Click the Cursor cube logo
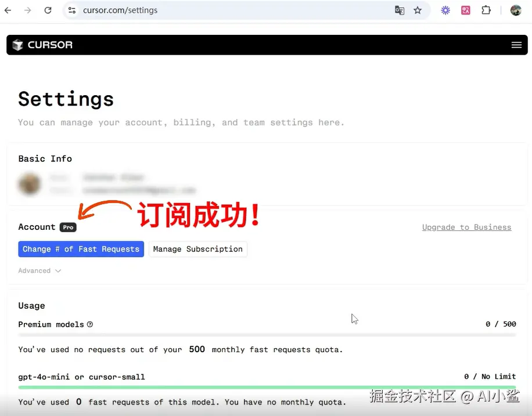The image size is (532, 416). click(x=17, y=45)
